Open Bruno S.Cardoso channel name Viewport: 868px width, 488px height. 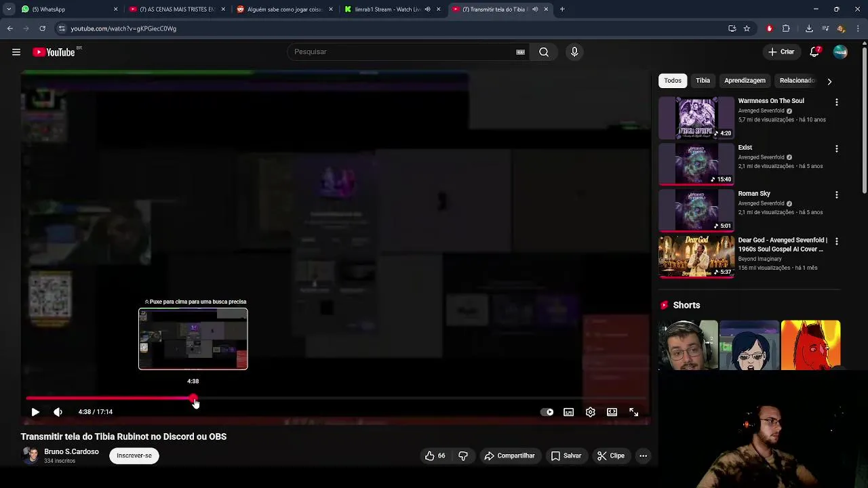71,452
